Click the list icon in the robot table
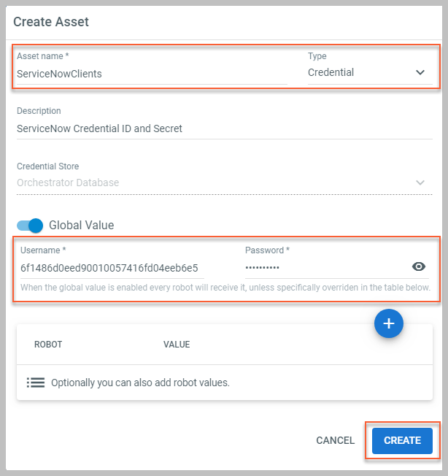The image size is (448, 476). click(36, 383)
